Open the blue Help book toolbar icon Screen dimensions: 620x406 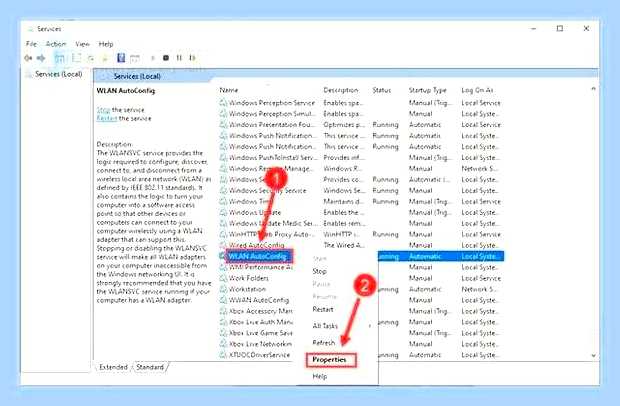(x=121, y=58)
